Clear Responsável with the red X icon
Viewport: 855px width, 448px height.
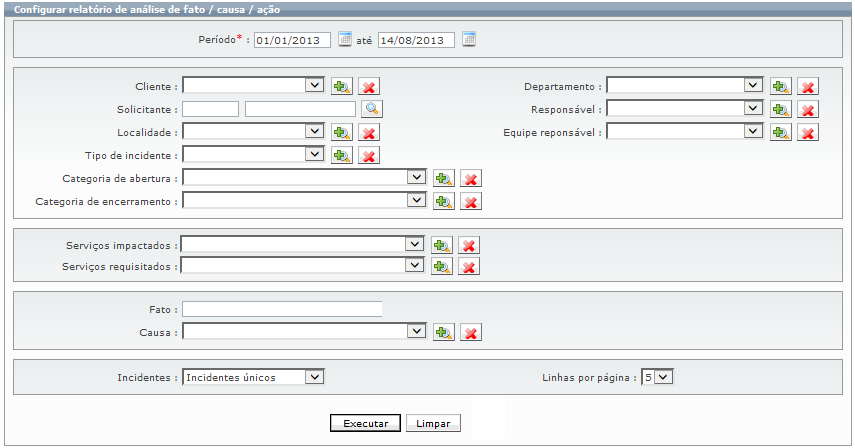tap(808, 109)
